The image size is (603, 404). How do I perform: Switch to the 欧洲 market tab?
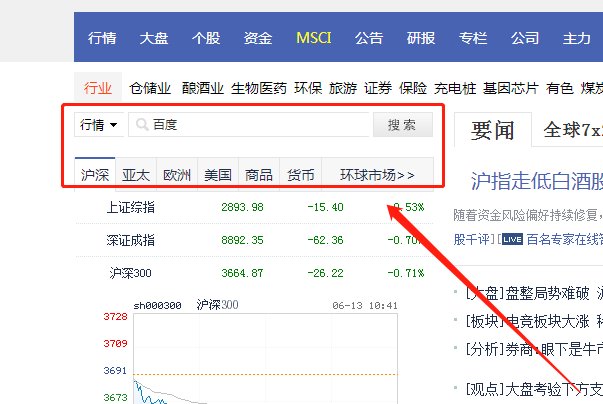(x=177, y=175)
